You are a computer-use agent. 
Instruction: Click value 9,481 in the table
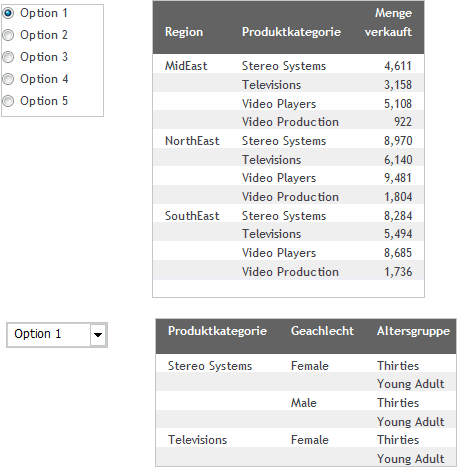tap(398, 178)
